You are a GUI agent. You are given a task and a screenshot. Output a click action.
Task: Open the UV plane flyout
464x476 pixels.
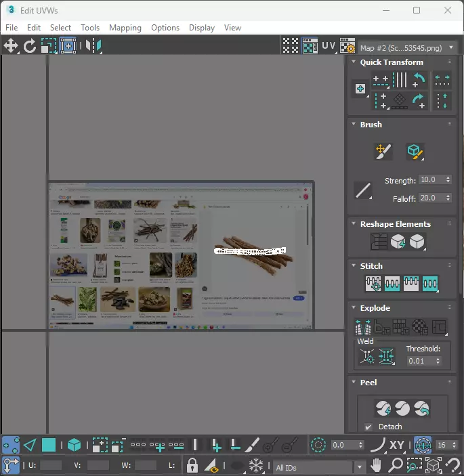329,45
